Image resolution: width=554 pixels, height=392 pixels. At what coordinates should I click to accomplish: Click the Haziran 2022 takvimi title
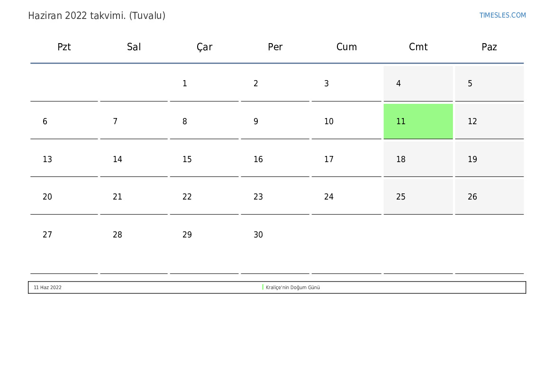tap(97, 16)
